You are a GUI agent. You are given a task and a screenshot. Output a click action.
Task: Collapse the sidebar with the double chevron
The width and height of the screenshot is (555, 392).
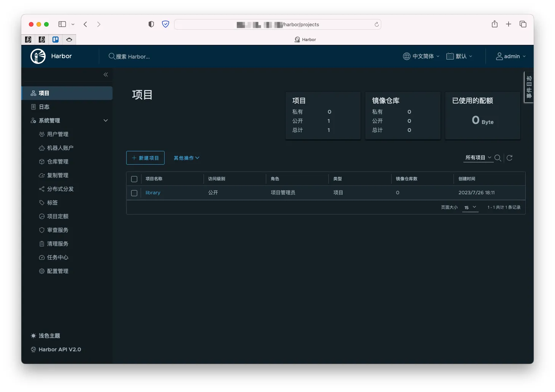[x=106, y=75]
